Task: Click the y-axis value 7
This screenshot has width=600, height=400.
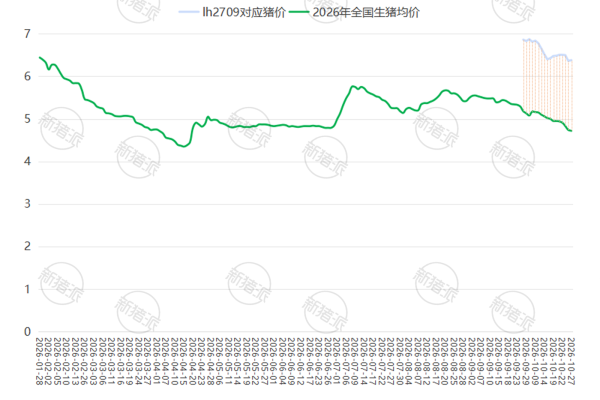Action: [x=27, y=34]
